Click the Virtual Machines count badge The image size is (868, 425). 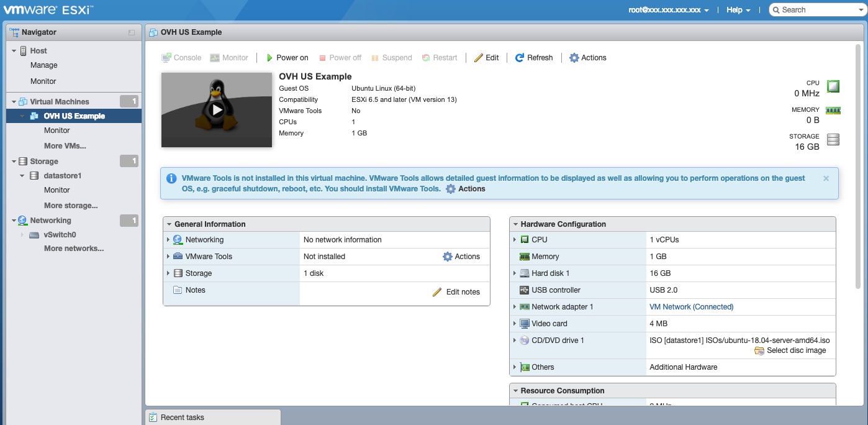pos(129,102)
